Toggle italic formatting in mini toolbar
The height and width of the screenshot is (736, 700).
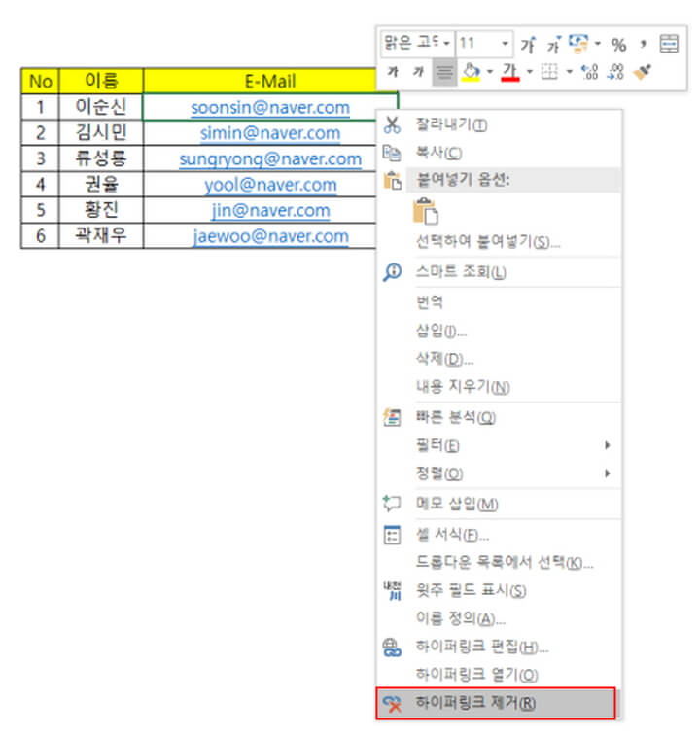[418, 72]
